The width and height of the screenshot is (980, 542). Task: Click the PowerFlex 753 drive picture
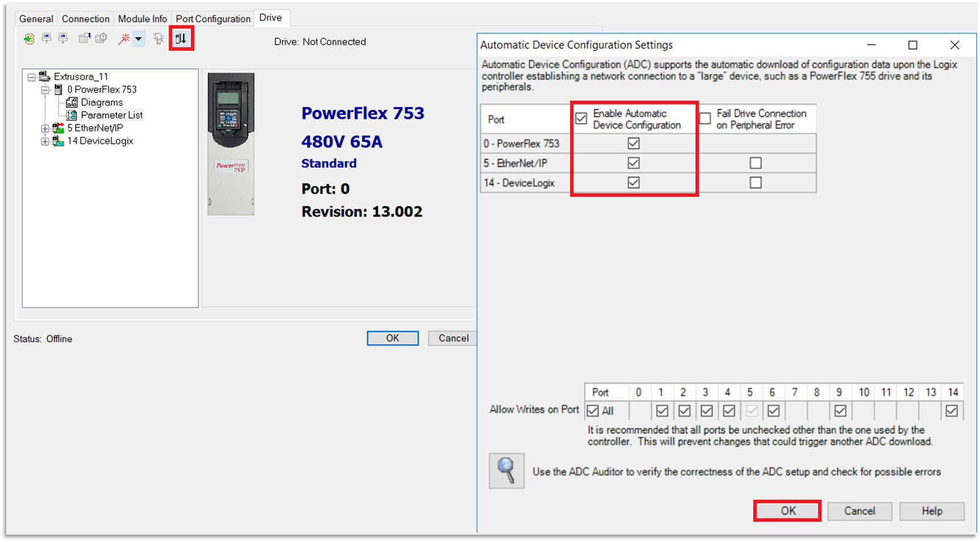[231, 144]
